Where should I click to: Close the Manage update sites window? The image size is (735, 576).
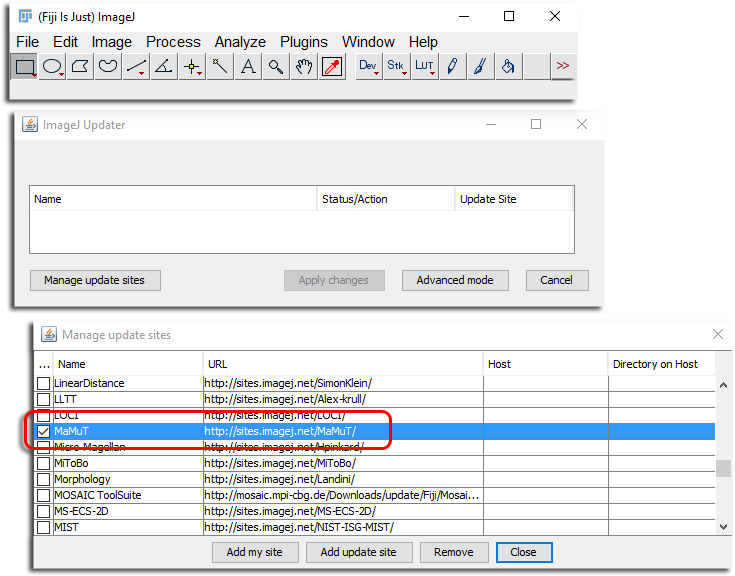pos(718,334)
